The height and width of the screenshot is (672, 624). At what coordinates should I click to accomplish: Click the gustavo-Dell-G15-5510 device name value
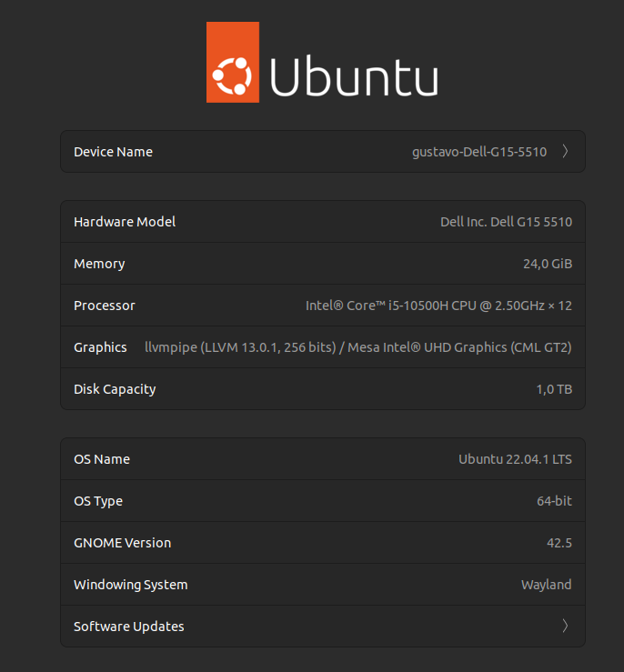click(x=479, y=152)
